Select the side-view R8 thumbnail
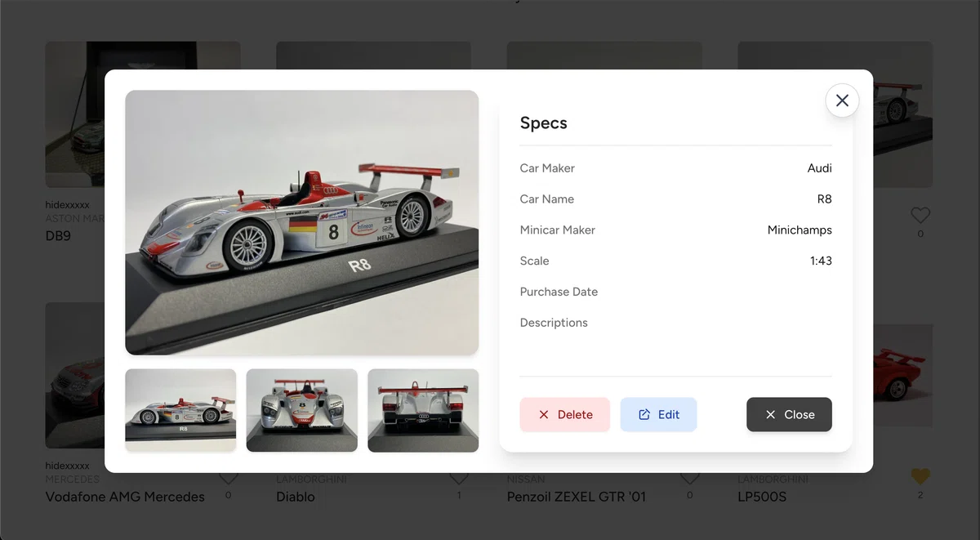Viewport: 980px width, 540px height. coord(180,410)
